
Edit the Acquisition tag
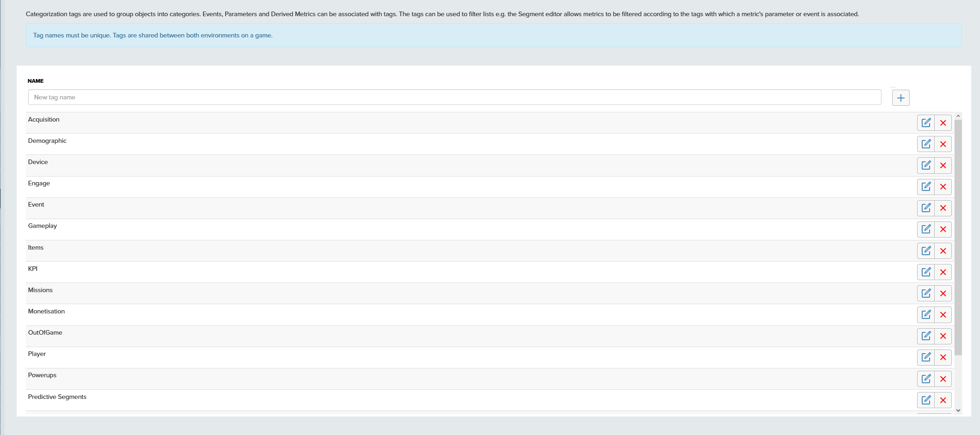click(x=926, y=123)
